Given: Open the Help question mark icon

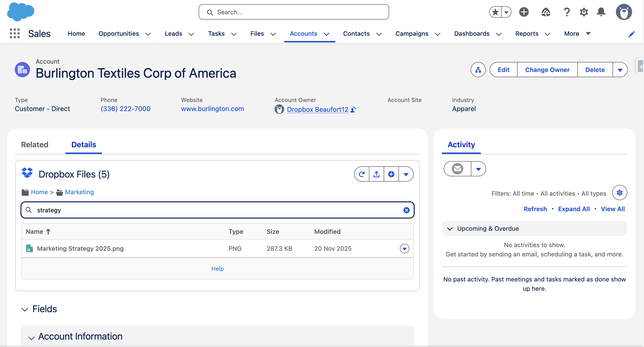Looking at the screenshot, I should [x=567, y=12].
